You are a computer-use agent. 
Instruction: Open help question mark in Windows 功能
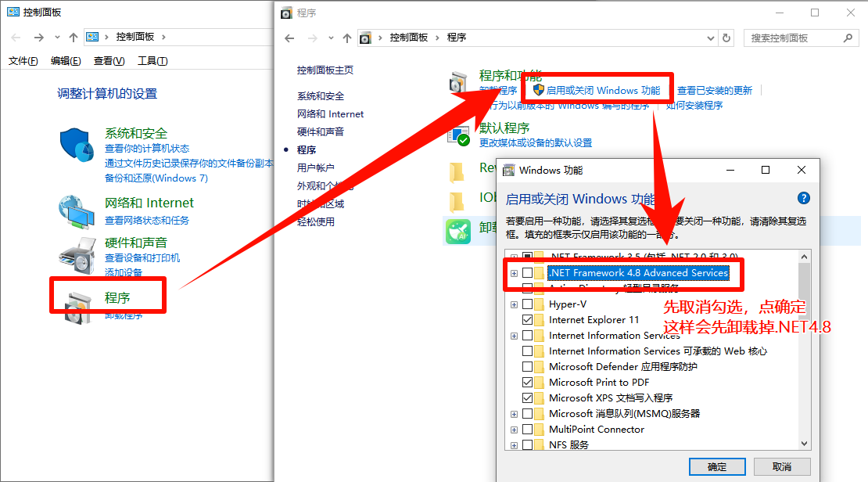[x=803, y=198]
